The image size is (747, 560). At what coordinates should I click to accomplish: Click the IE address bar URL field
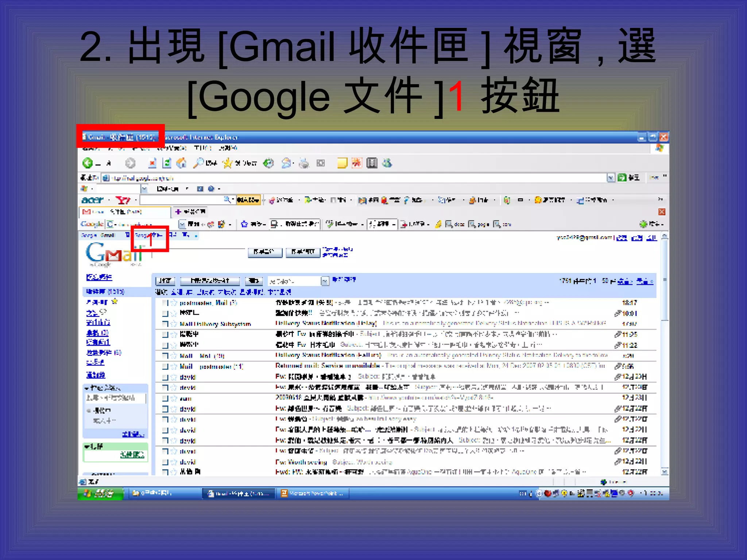point(354,178)
